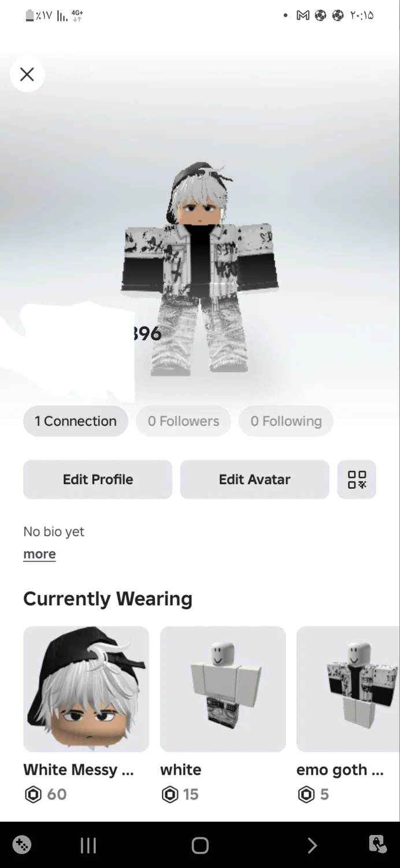Tap the touch assistant icon at bottom right
Viewport: 400px width, 868px height.
[x=377, y=845]
